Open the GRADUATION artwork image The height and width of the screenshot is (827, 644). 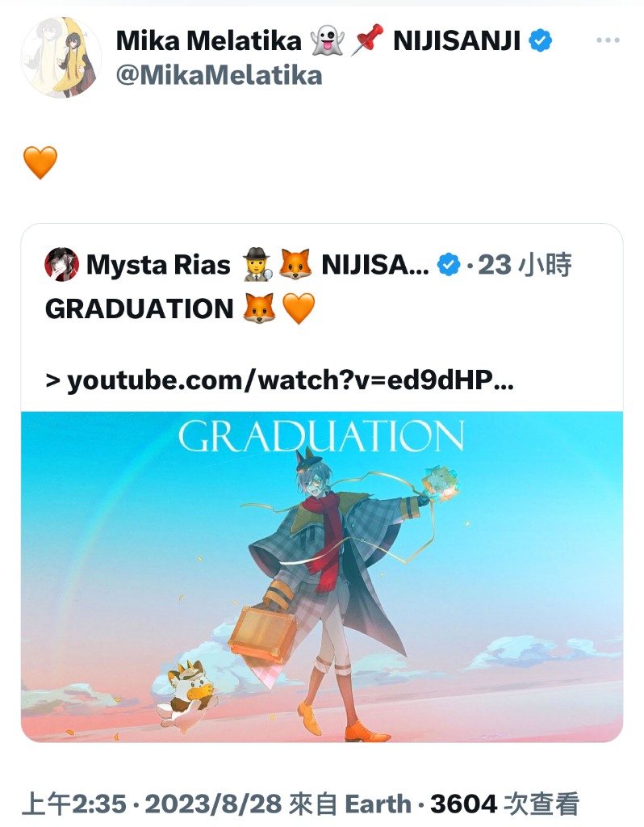(x=322, y=577)
